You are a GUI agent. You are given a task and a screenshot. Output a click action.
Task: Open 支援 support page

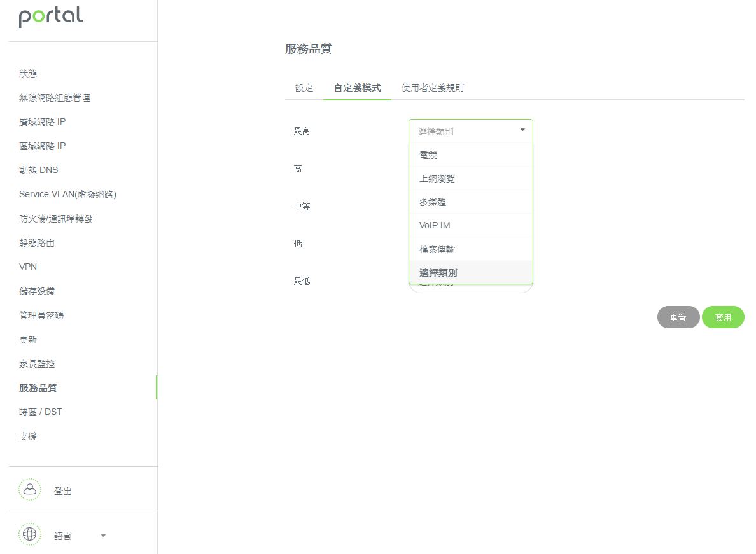point(28,436)
